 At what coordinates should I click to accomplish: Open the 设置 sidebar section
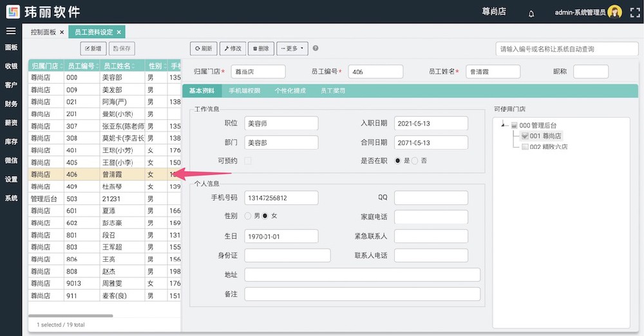11,179
